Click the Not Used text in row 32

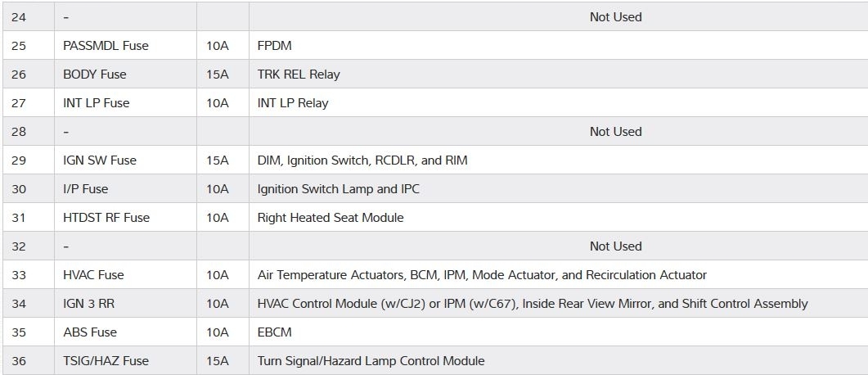coord(615,246)
